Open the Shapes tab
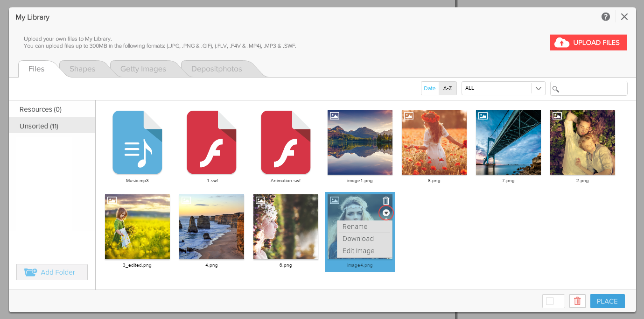This screenshot has height=319, width=644. point(82,69)
